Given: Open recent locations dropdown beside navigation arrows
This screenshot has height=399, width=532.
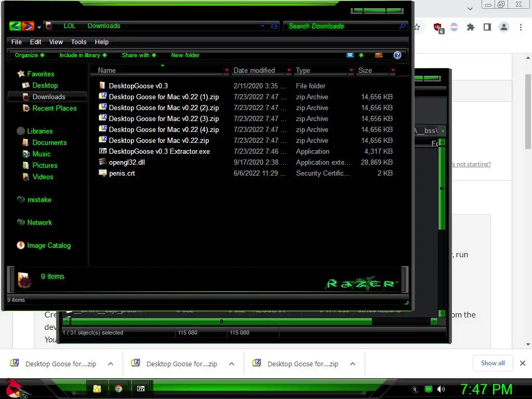Looking at the screenshot, I should (39, 27).
